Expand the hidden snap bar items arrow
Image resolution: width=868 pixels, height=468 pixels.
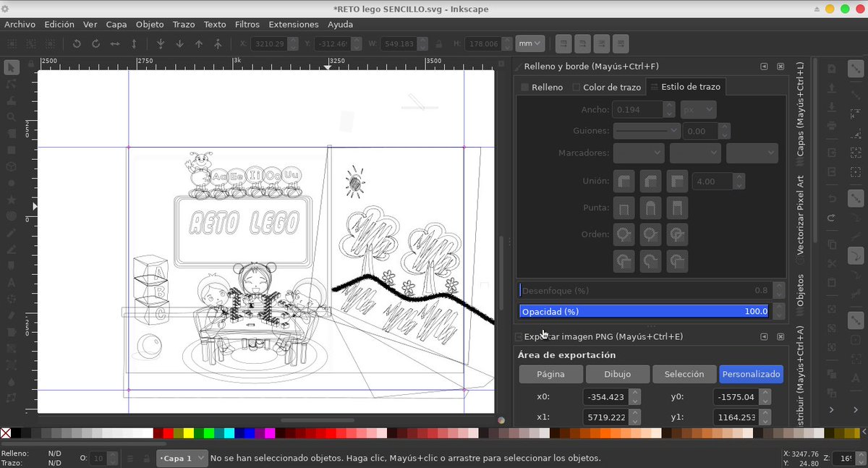tap(856, 409)
